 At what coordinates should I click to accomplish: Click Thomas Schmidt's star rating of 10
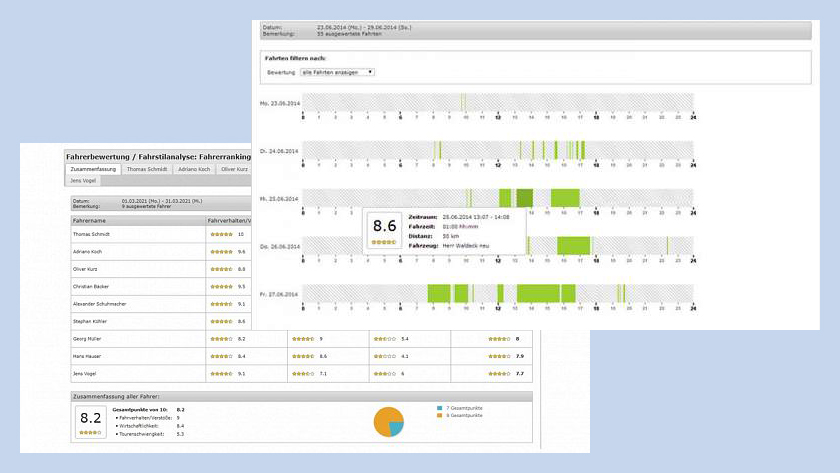[221, 234]
